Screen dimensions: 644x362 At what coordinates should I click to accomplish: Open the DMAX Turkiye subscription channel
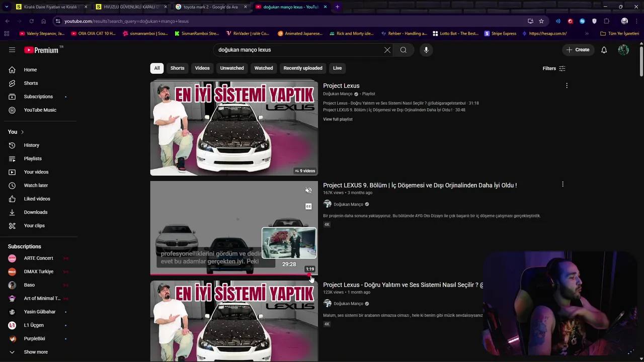pyautogui.click(x=38, y=271)
